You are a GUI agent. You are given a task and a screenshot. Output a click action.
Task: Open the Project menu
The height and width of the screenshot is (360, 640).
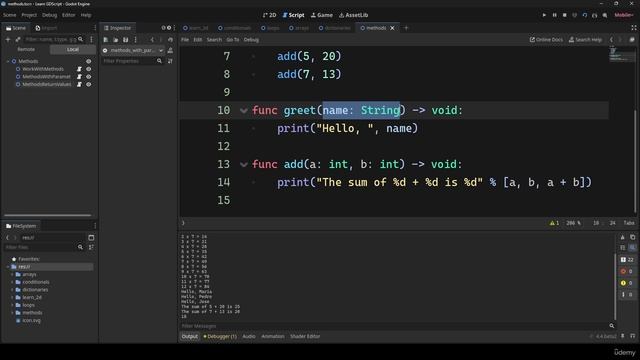pos(29,15)
